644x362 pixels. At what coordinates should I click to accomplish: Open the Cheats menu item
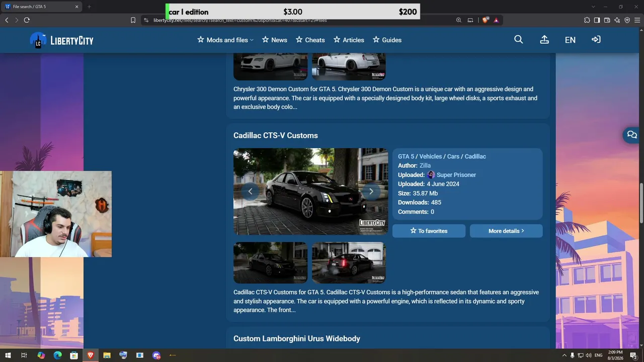[310, 40]
